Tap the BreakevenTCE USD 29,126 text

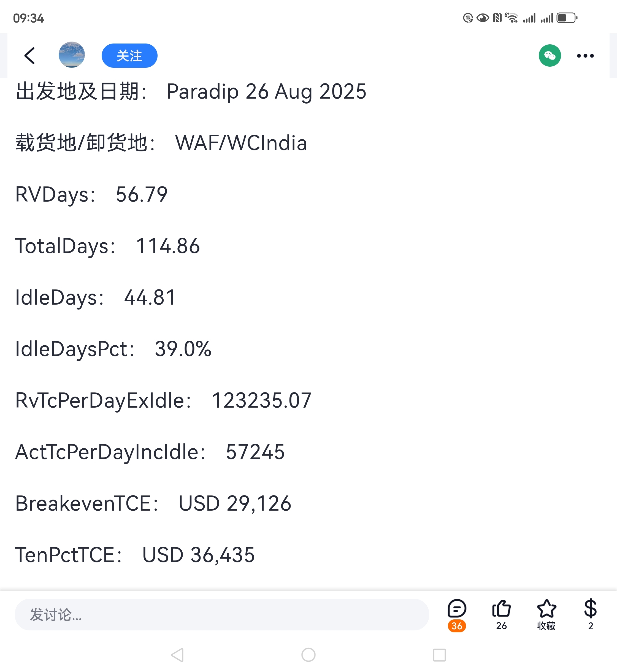click(x=153, y=503)
